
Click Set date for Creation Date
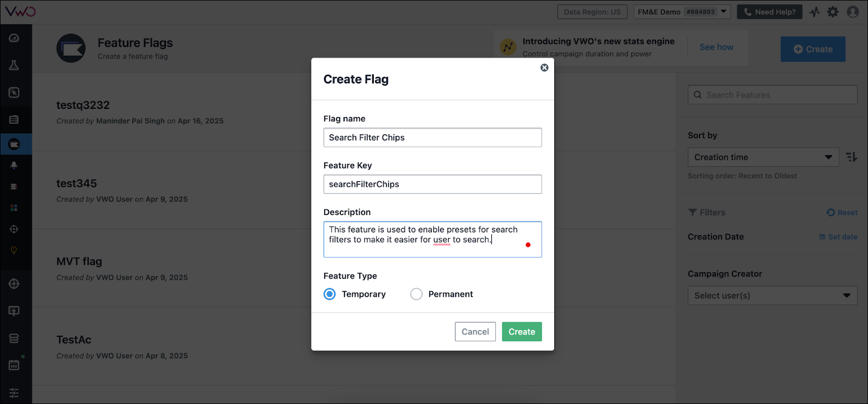pos(838,237)
